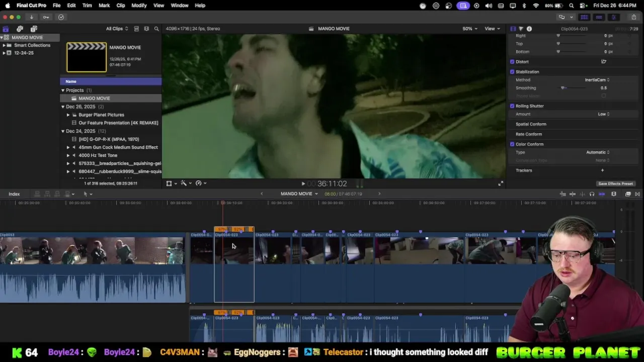Click the Share export icon
The image size is (644, 362).
pos(633,17)
